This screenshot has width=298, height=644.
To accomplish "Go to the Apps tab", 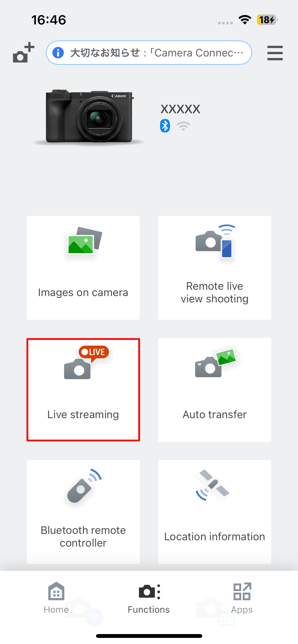I will click(x=242, y=598).
